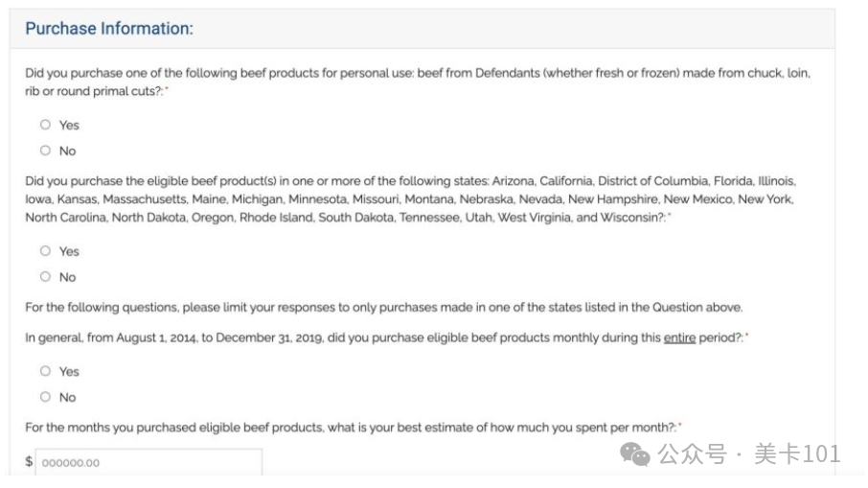868x488 pixels.
Task: Mark No for monthly purchases during entire period
Action: [45, 397]
